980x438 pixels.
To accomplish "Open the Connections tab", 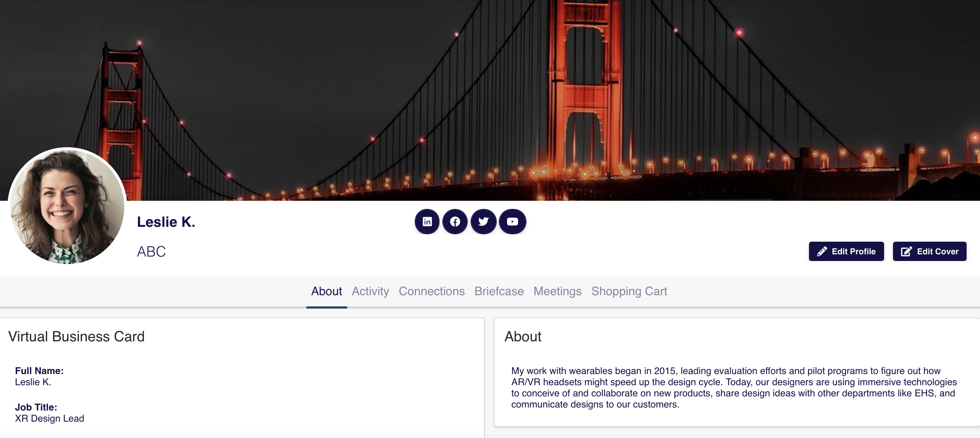I will (431, 291).
